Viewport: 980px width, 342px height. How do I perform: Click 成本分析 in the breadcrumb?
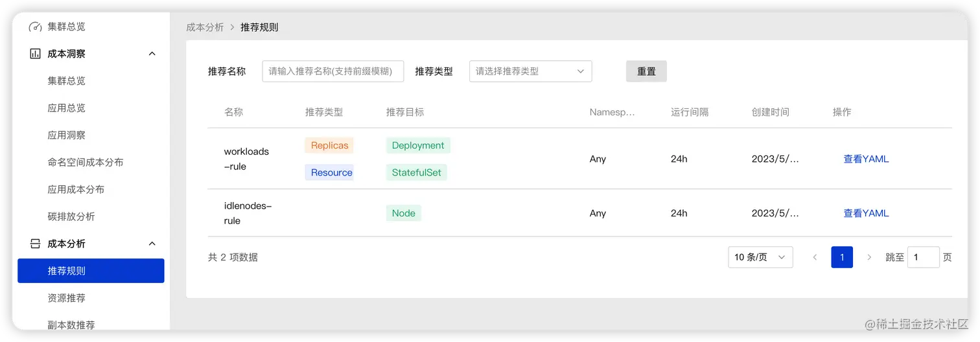point(205,27)
